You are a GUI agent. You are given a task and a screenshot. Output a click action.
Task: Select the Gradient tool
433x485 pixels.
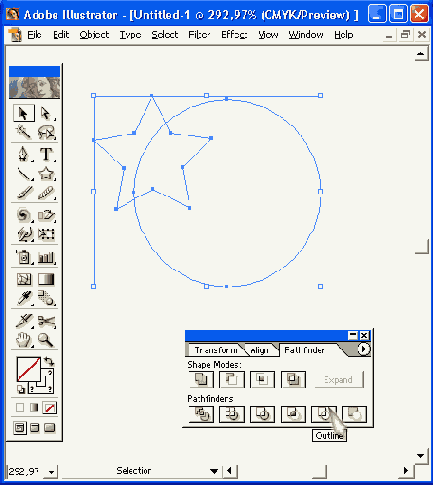pos(46,279)
